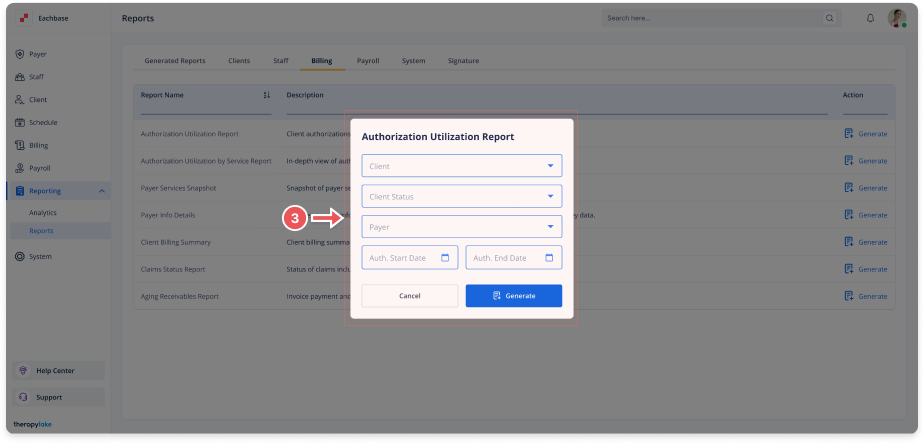Generate the Payer Info Details report
This screenshot has width=924, height=444.
tap(866, 215)
